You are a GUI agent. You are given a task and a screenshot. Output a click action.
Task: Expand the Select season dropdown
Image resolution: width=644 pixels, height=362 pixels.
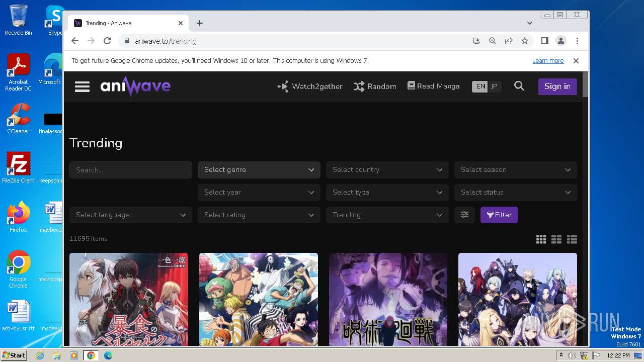[x=516, y=170]
